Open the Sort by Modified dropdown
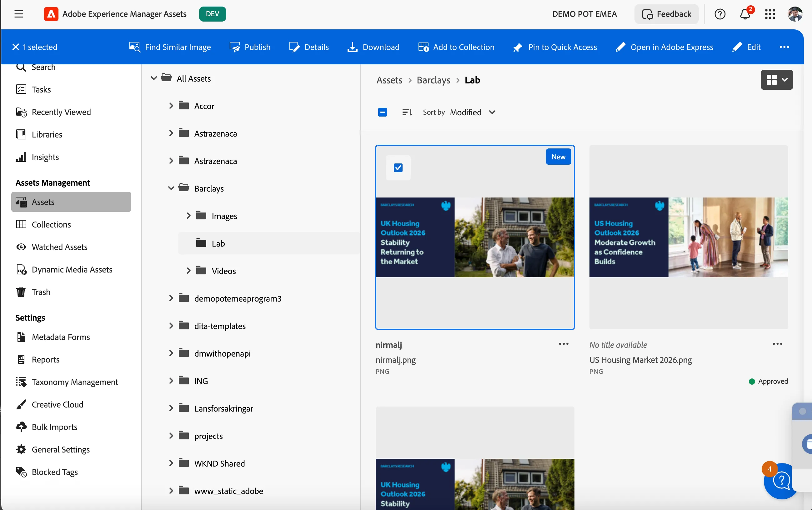Image resolution: width=812 pixels, height=510 pixels. tap(473, 112)
